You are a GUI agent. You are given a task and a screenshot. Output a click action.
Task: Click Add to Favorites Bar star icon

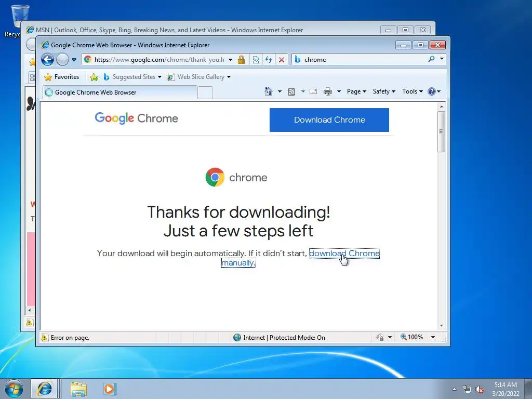pyautogui.click(x=94, y=77)
